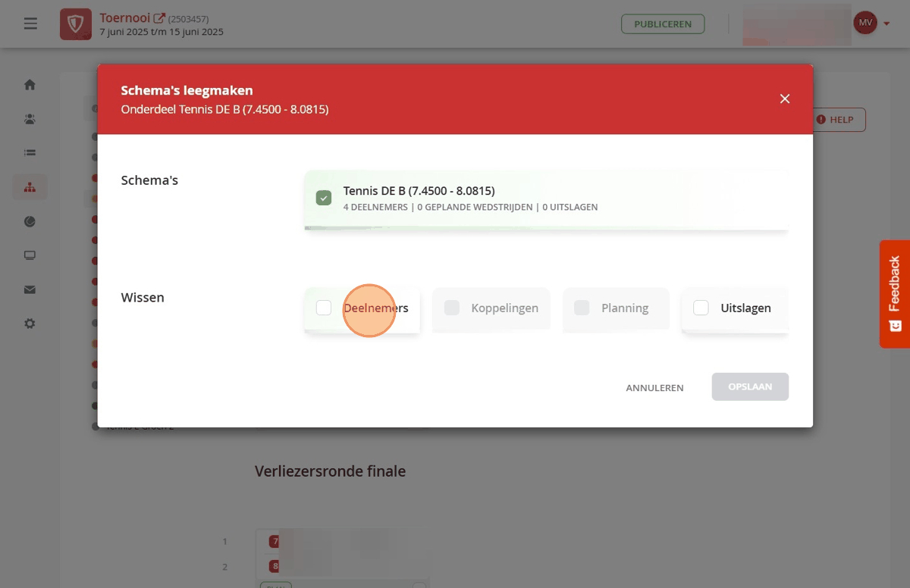Enable the Deelnemers checkbox

tap(324, 308)
